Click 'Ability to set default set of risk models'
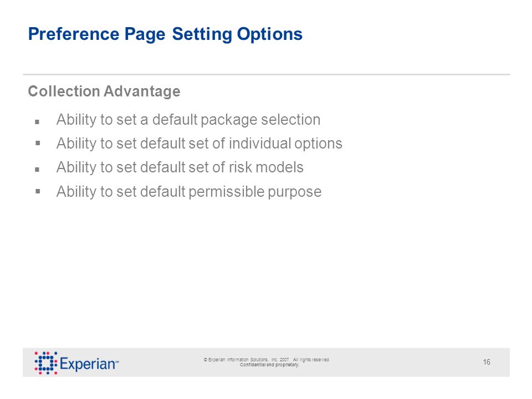532x399 pixels. [x=180, y=167]
